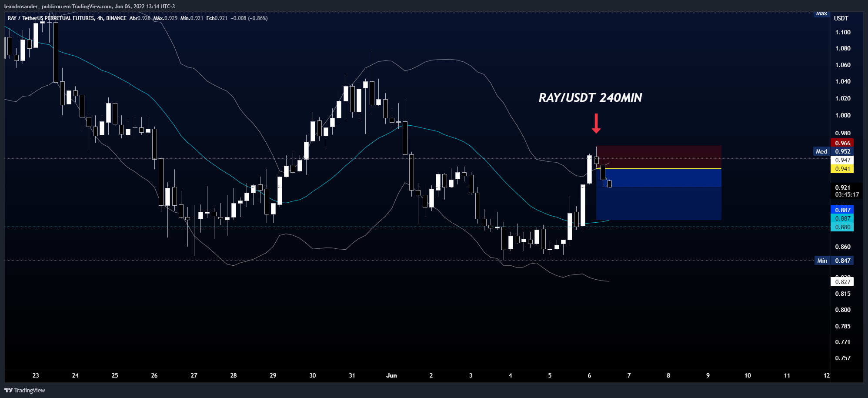Click the white 0.947 price label

click(842, 160)
